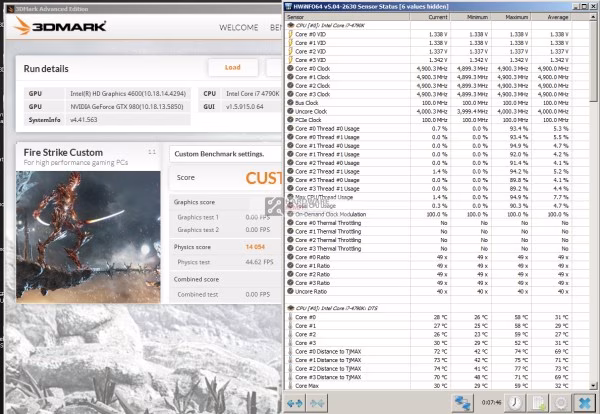600x414 pixels.
Task: Click the Physics test 44.62 FPS value
Action: (259, 262)
